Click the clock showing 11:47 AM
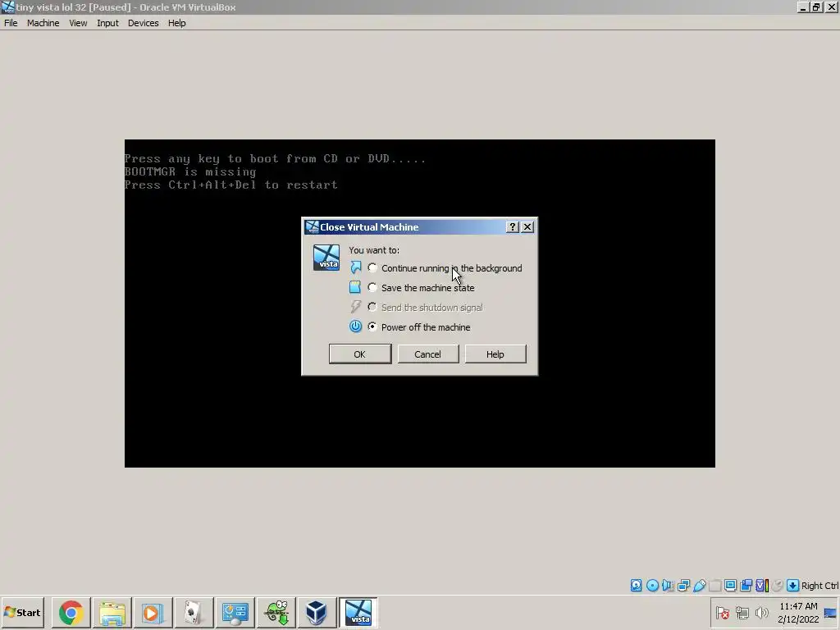Image resolution: width=840 pixels, height=630 pixels. (x=798, y=612)
